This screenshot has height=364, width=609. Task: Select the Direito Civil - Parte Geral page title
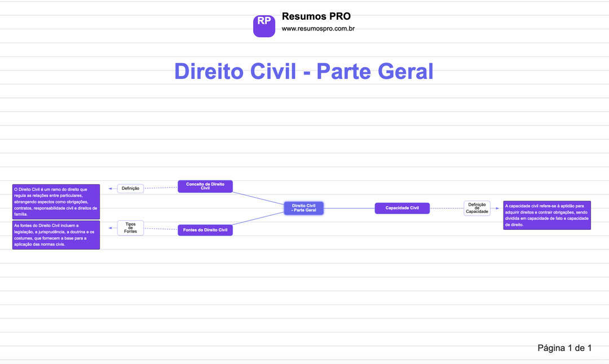304,71
